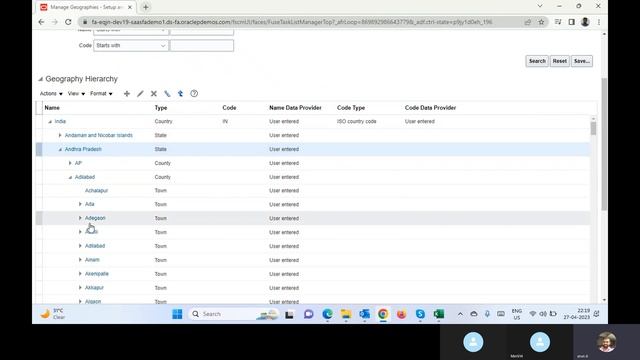Open the browser side panel icon
The height and width of the screenshot is (360, 640).
[571, 22]
